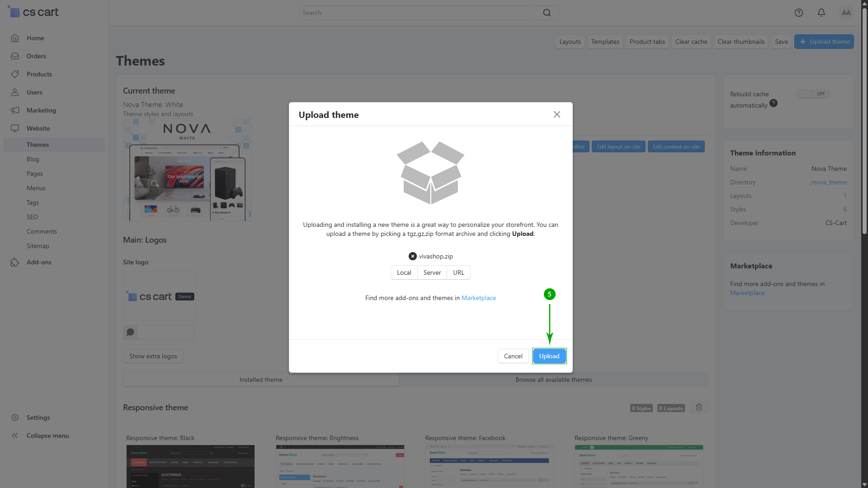Open notifications bell icon

[821, 13]
